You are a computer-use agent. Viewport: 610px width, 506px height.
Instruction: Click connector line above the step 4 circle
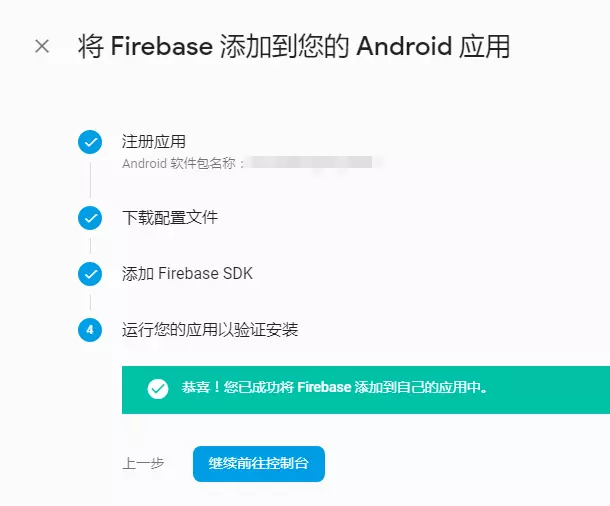point(90,302)
